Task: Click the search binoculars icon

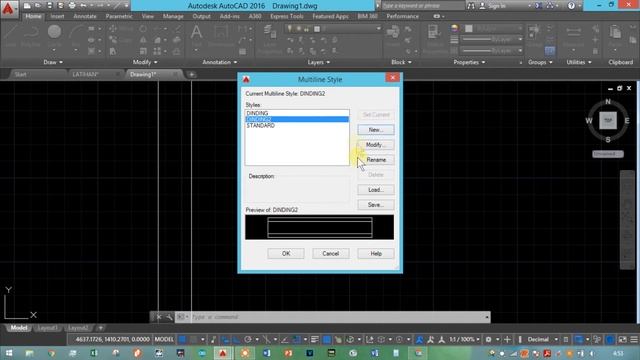Action: coord(471,6)
